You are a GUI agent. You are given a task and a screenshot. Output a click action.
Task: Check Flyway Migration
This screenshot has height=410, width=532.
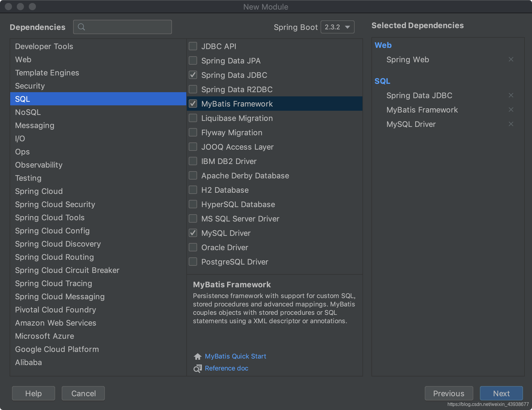point(193,132)
